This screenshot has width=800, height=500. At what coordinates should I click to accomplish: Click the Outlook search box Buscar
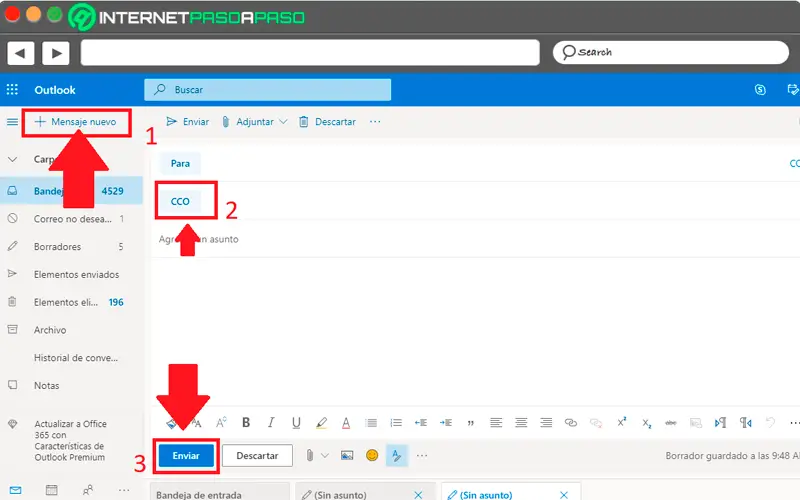click(267, 90)
